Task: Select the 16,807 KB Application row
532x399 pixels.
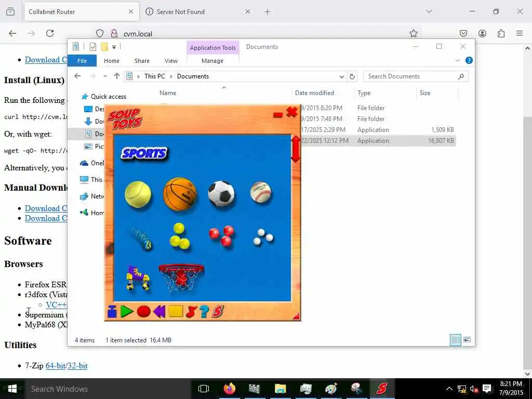Action: pos(378,141)
